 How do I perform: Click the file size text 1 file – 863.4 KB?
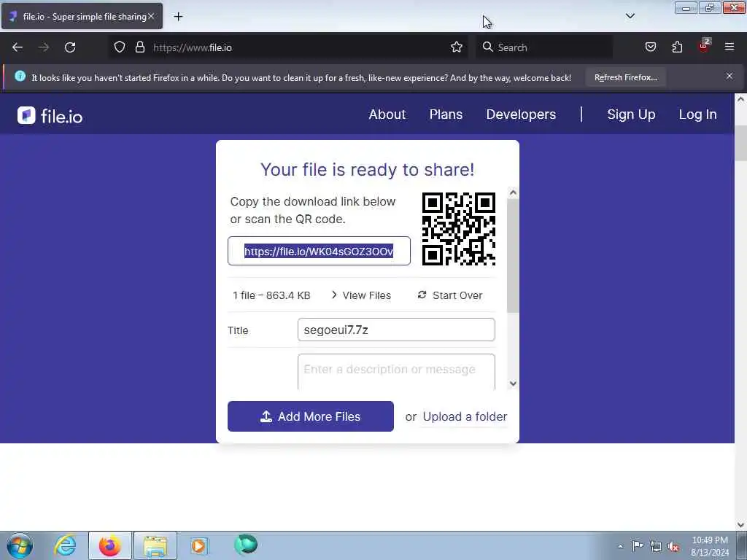tap(271, 295)
